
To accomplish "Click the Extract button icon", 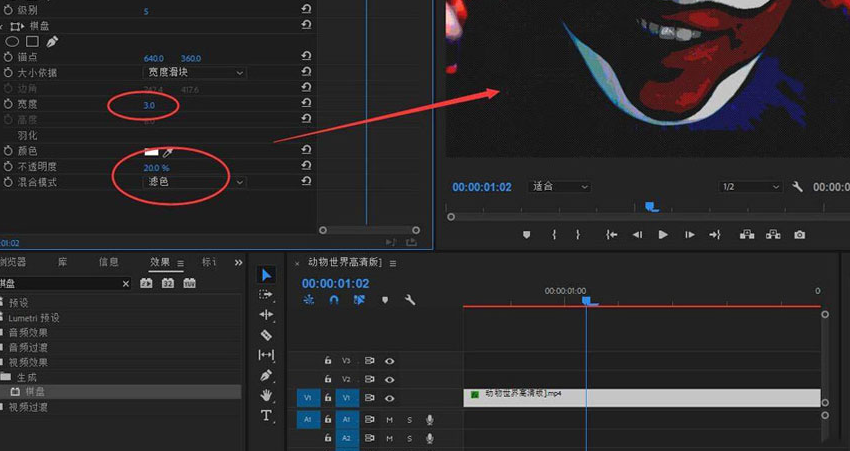I will [773, 235].
